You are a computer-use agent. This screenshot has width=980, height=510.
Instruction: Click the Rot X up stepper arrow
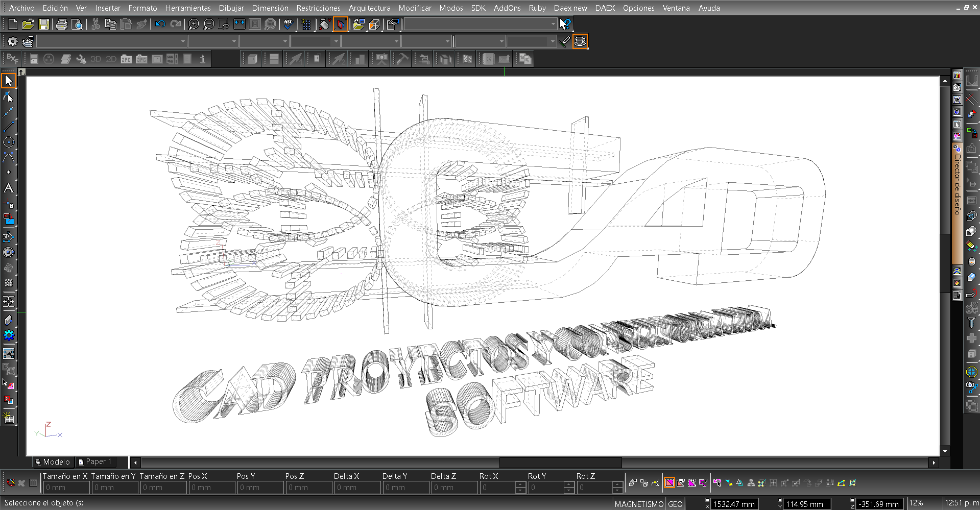pyautogui.click(x=520, y=484)
